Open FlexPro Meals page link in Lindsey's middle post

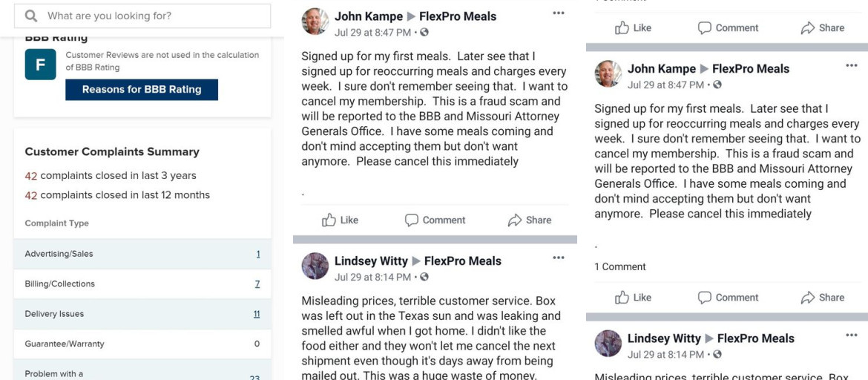tap(462, 261)
